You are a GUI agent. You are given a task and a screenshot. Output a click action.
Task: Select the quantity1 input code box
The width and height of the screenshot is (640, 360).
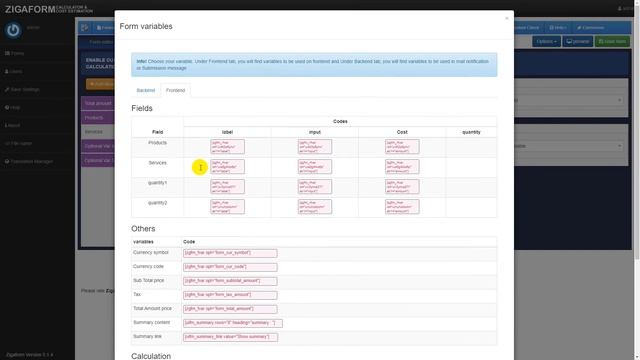(315, 187)
